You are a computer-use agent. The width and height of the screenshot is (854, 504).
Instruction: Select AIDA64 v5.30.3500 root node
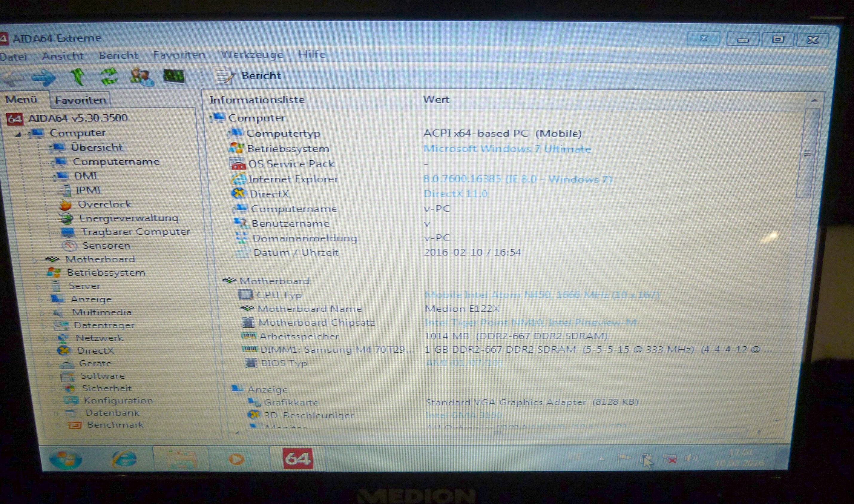tap(67, 118)
